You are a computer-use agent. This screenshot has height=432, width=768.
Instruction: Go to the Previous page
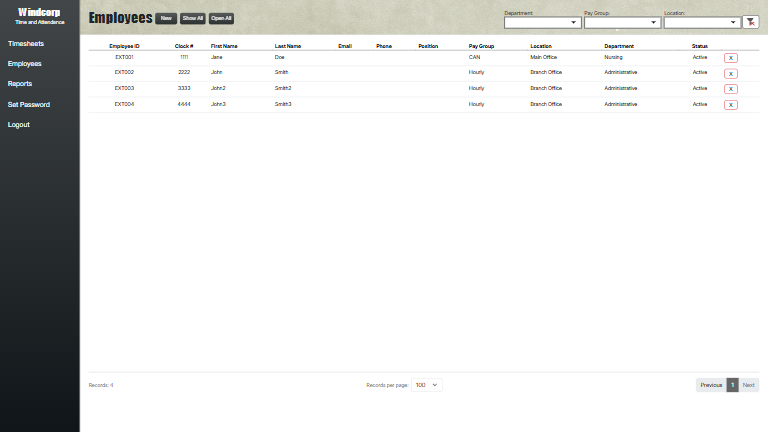click(711, 385)
